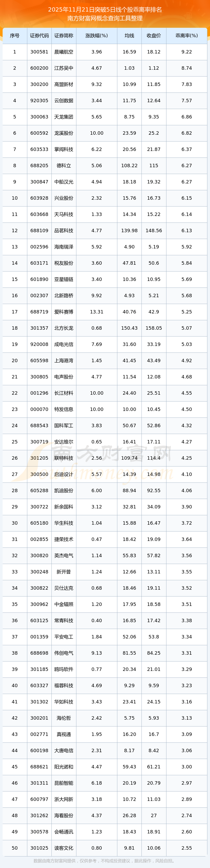The width and height of the screenshot is (210, 868).
Task: Select stock name 浙大网新
Action: (x=64, y=800)
